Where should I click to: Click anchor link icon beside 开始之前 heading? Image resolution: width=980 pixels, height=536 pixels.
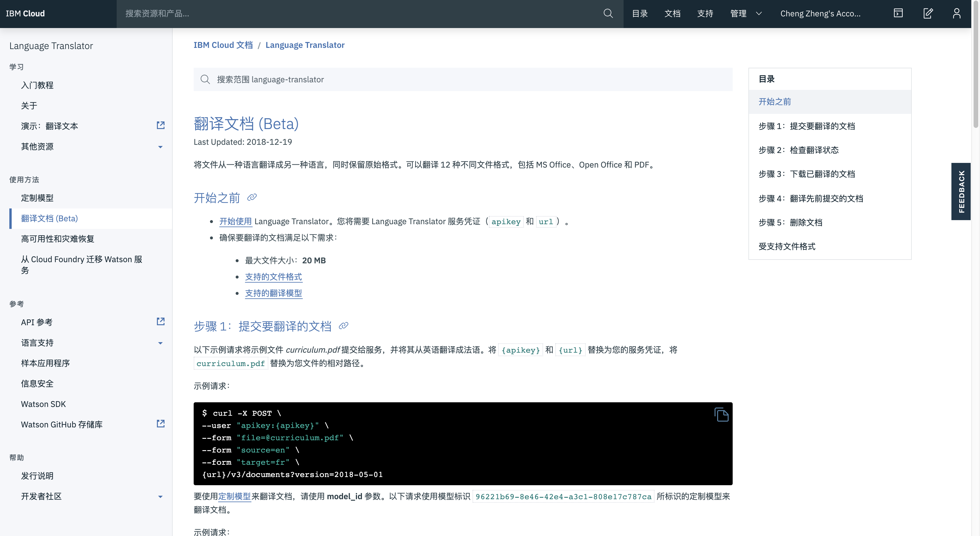tap(252, 197)
